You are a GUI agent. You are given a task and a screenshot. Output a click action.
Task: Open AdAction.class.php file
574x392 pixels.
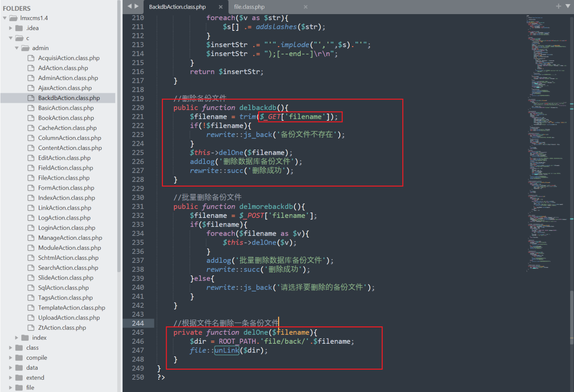pyautogui.click(x=63, y=68)
